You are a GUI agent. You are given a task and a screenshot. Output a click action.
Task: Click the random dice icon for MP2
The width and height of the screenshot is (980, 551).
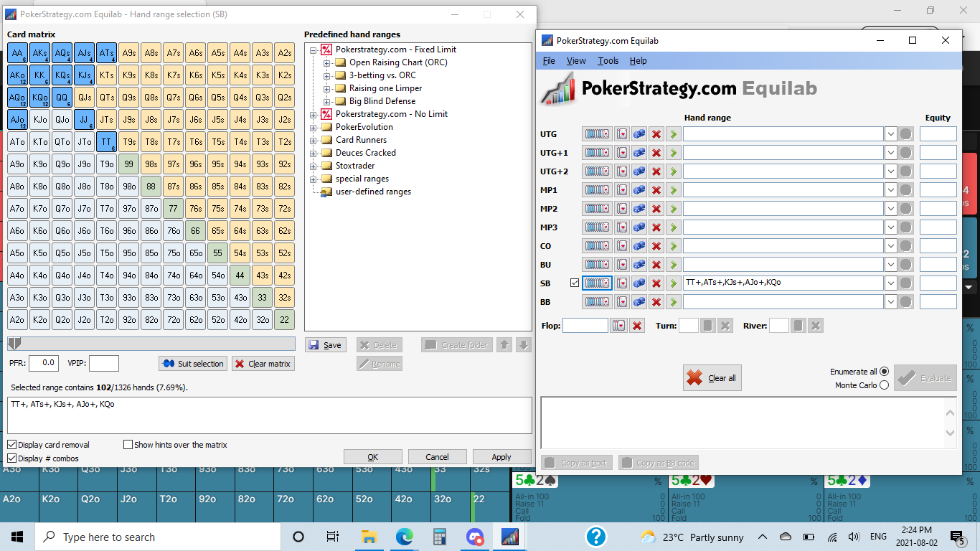tap(639, 209)
